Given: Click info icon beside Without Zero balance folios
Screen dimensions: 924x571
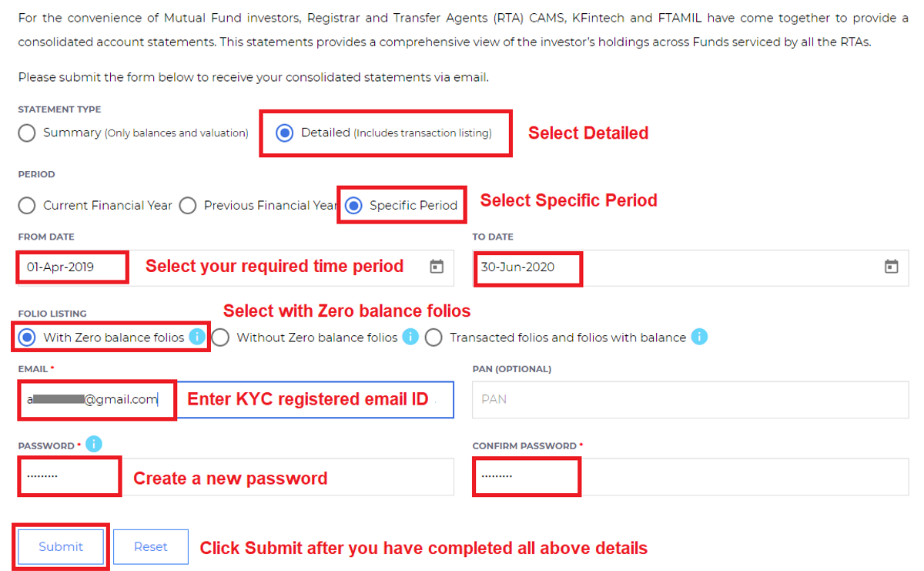Looking at the screenshot, I should [x=410, y=337].
